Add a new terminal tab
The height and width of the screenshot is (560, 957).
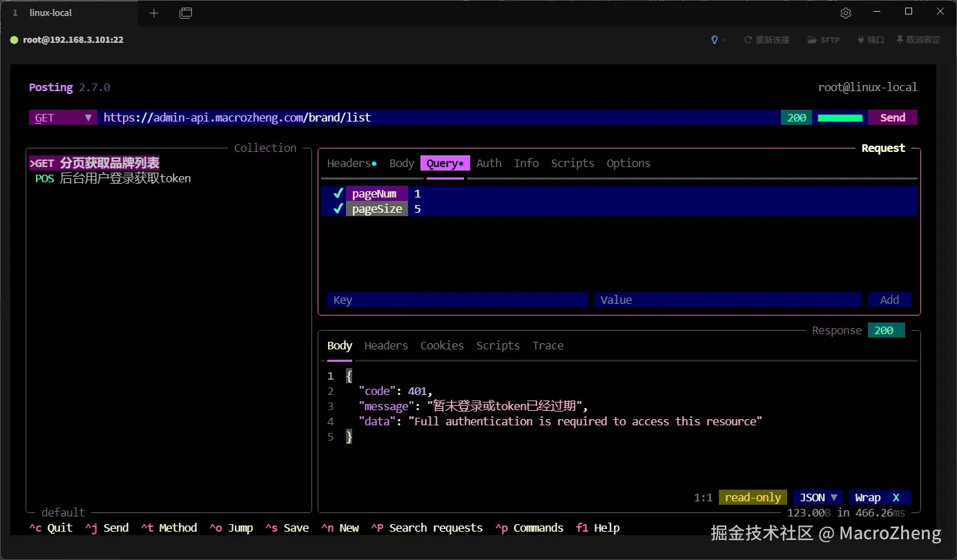tap(154, 13)
